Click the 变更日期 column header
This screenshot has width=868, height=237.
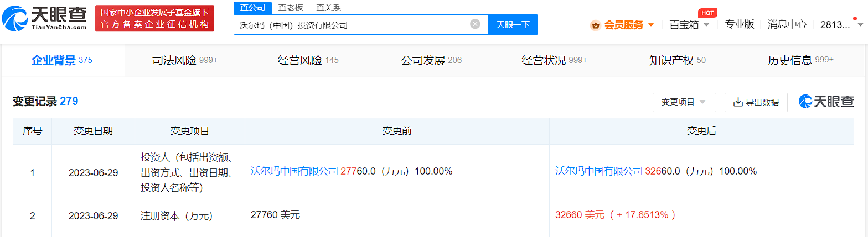[93, 131]
